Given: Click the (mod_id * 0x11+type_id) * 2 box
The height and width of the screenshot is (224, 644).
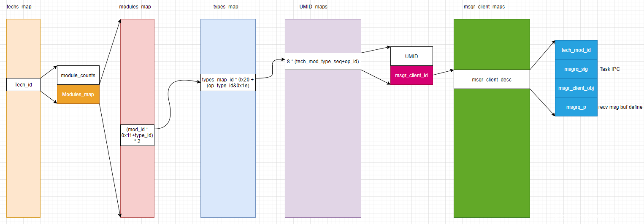Looking at the screenshot, I should [x=137, y=135].
